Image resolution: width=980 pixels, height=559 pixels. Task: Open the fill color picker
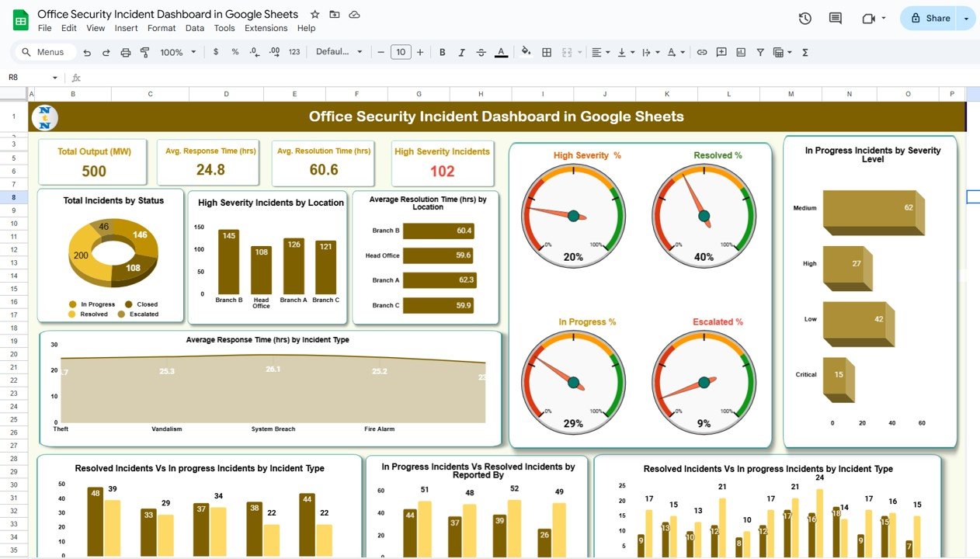click(x=526, y=53)
